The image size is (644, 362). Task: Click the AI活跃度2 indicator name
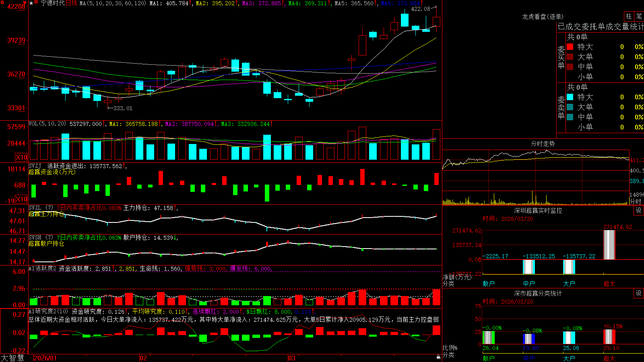42,268
